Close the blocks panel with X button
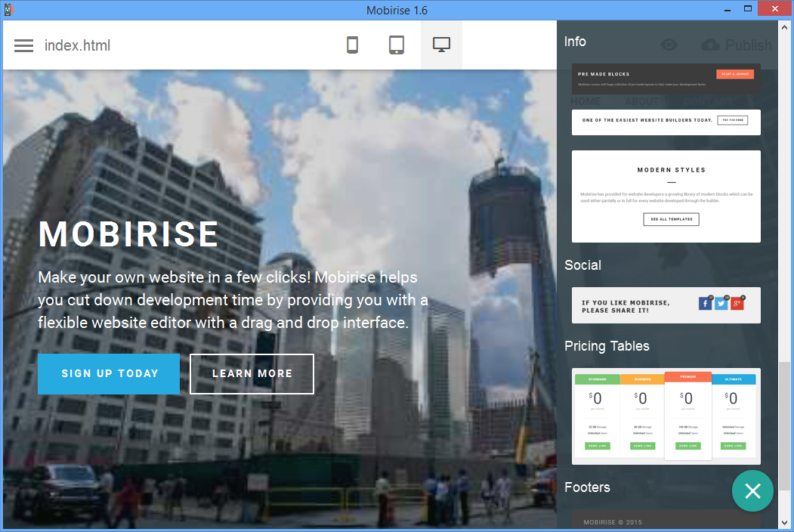This screenshot has height=532, width=794. coord(752,490)
